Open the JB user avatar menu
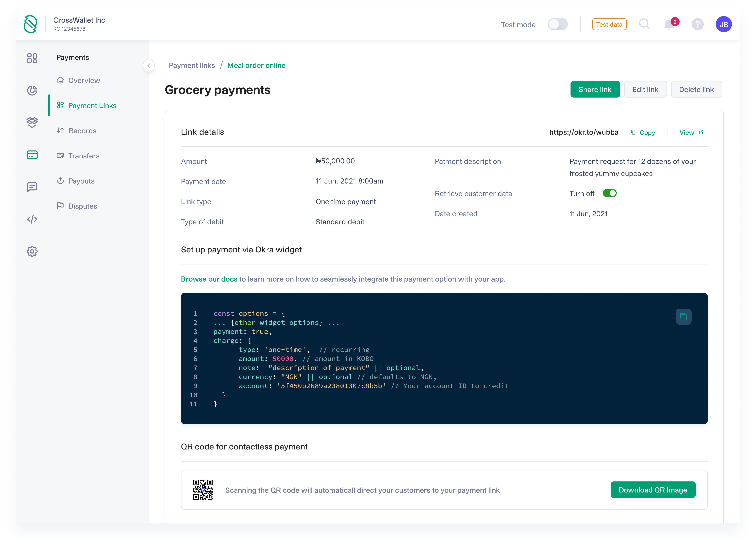756x547 pixels. (x=724, y=24)
